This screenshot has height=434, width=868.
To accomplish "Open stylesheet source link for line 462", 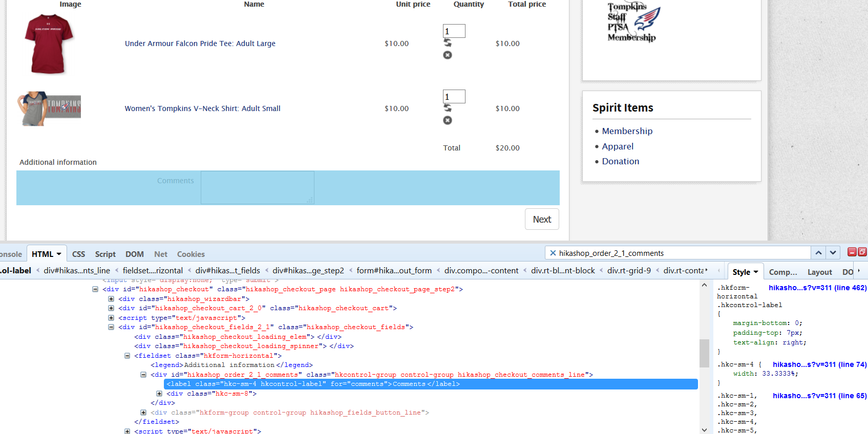I will (818, 288).
